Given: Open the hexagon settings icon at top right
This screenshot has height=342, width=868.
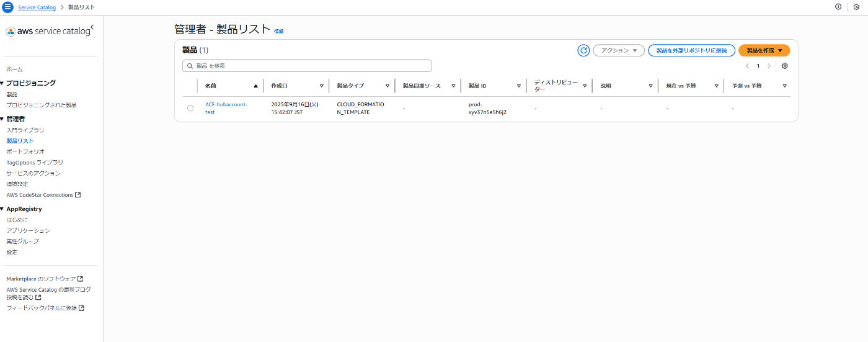Looking at the screenshot, I should click(x=856, y=7).
